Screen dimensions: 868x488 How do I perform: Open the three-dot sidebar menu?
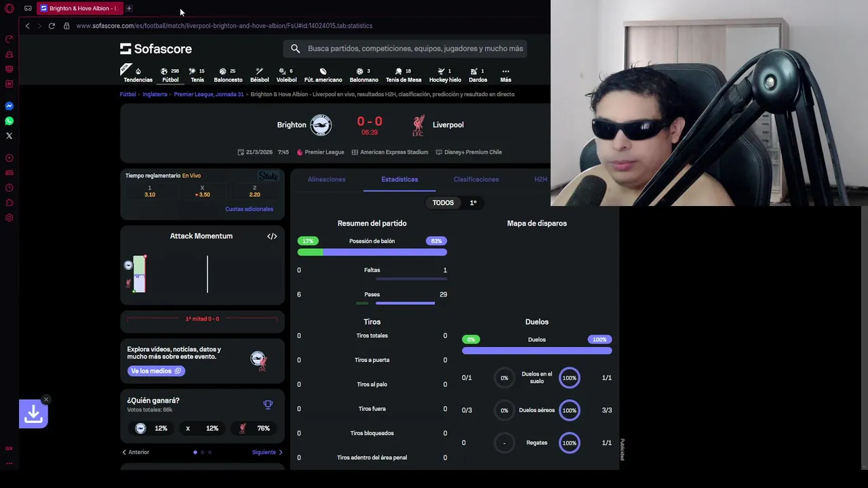click(9, 464)
